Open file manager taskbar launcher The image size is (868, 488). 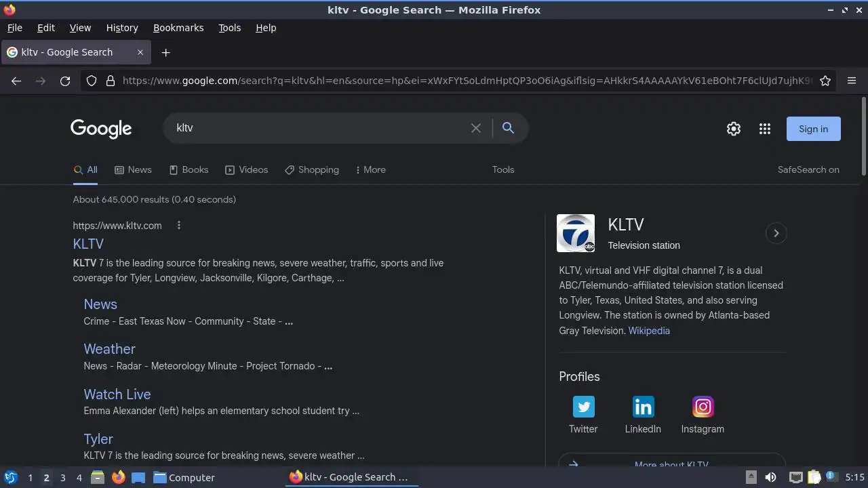(x=97, y=477)
